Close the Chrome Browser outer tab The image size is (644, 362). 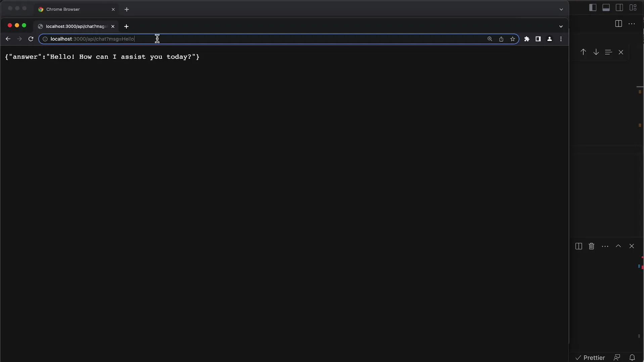(113, 9)
